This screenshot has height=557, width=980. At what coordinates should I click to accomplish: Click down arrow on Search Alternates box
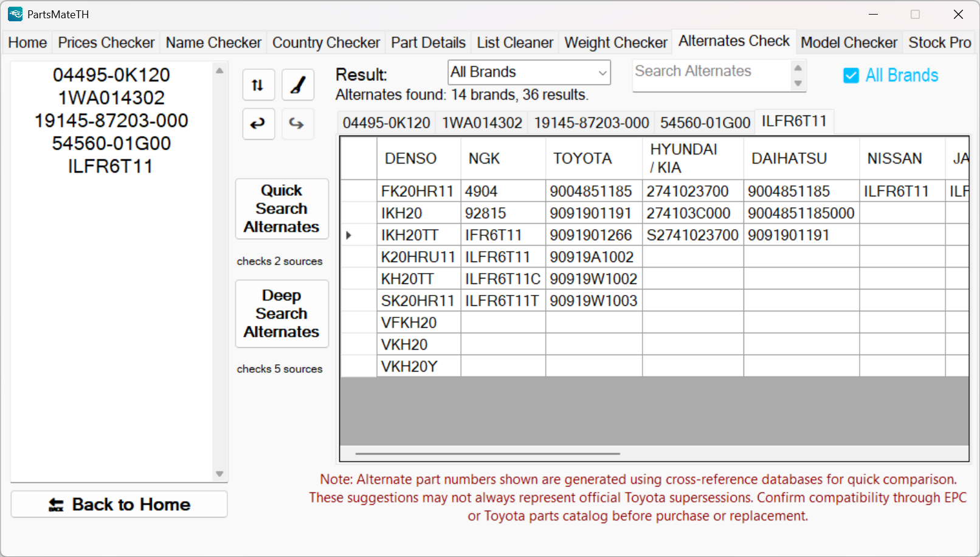pos(798,83)
